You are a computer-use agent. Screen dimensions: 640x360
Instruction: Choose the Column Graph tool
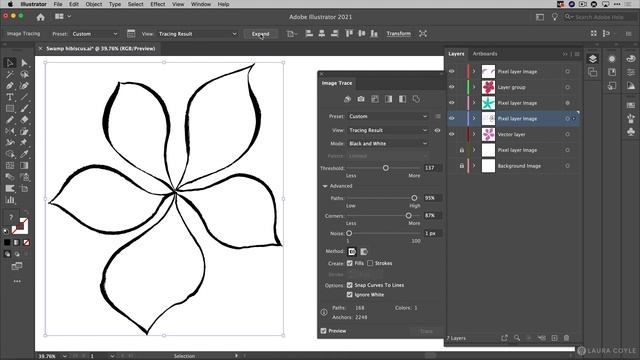pos(10,200)
